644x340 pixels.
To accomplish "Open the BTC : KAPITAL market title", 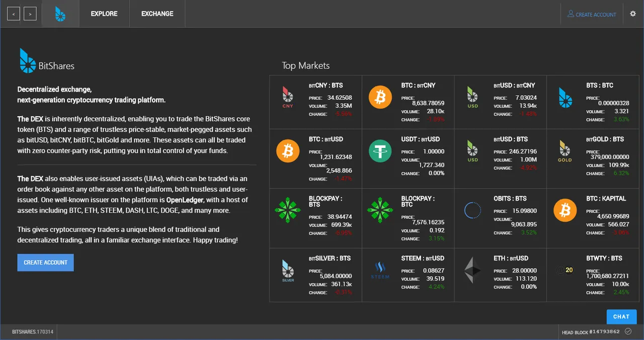I will point(606,199).
